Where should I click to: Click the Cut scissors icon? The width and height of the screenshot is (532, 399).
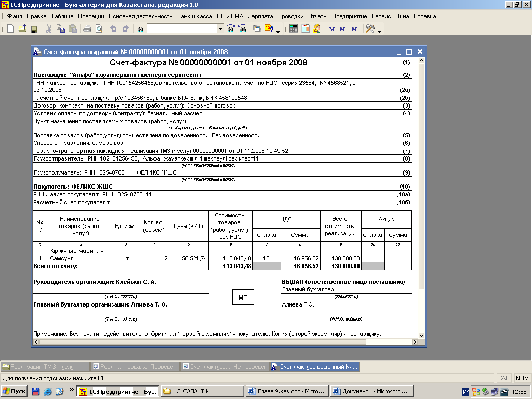[x=49, y=29]
